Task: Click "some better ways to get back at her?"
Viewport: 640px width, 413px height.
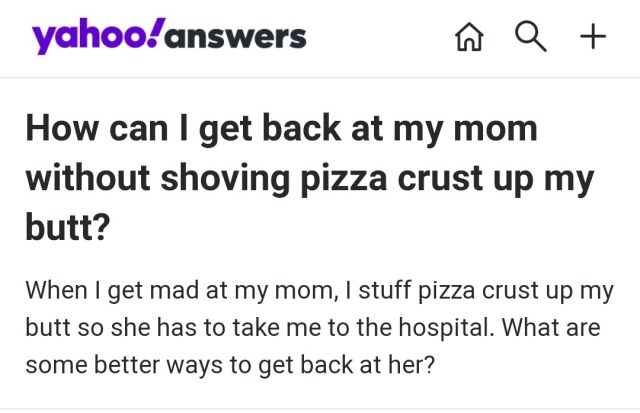Action: (231, 364)
